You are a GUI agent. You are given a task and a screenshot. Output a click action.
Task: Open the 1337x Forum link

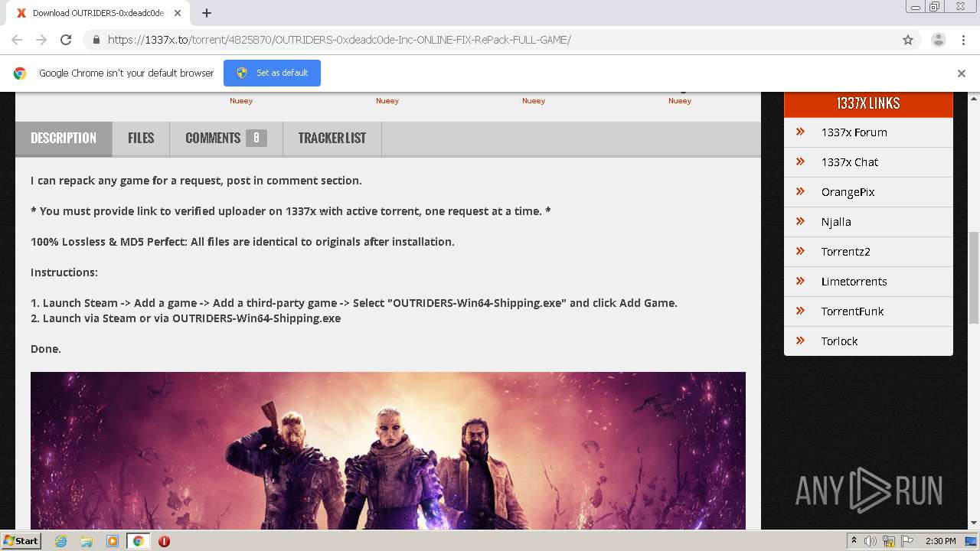click(854, 132)
